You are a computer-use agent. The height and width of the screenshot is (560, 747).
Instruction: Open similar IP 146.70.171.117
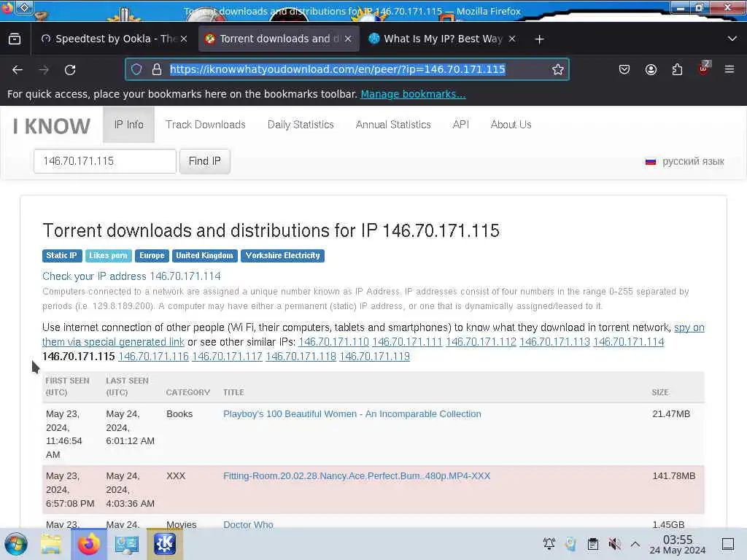click(228, 356)
